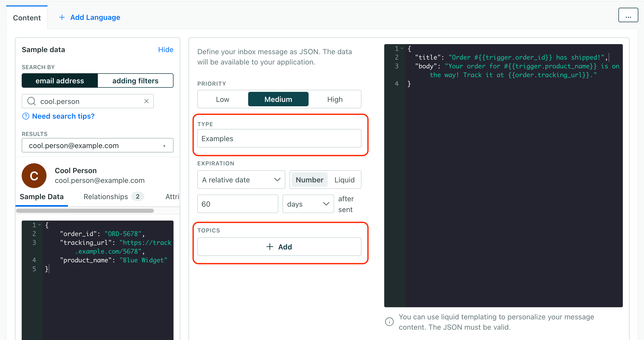Click the question mark icon beside search tips
The image size is (644, 340).
coord(26,116)
